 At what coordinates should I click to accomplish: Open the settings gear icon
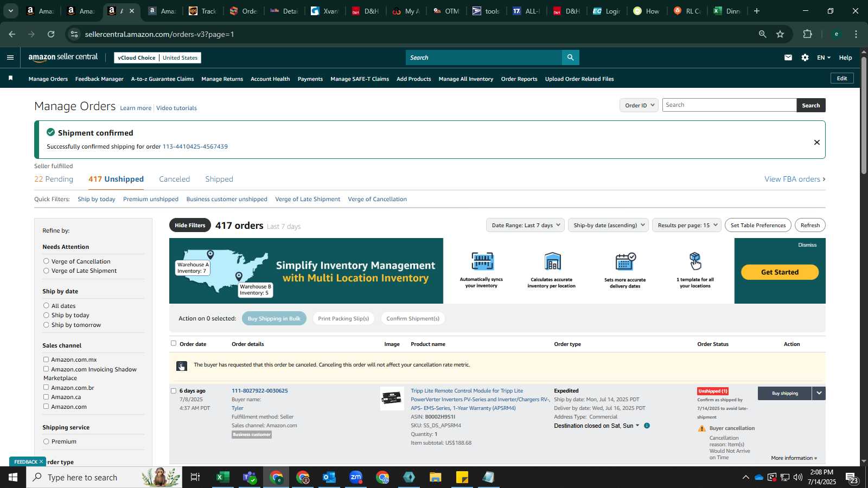(x=805, y=57)
